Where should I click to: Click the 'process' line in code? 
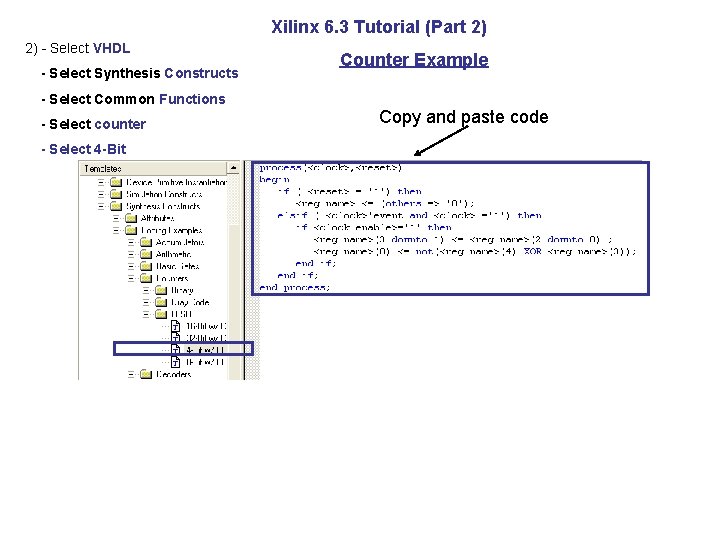tap(330, 168)
